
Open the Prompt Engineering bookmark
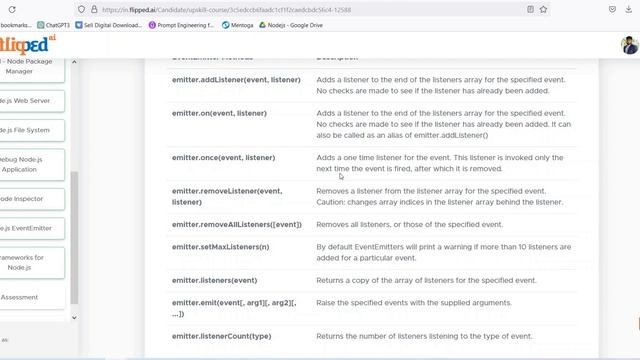tap(181, 25)
